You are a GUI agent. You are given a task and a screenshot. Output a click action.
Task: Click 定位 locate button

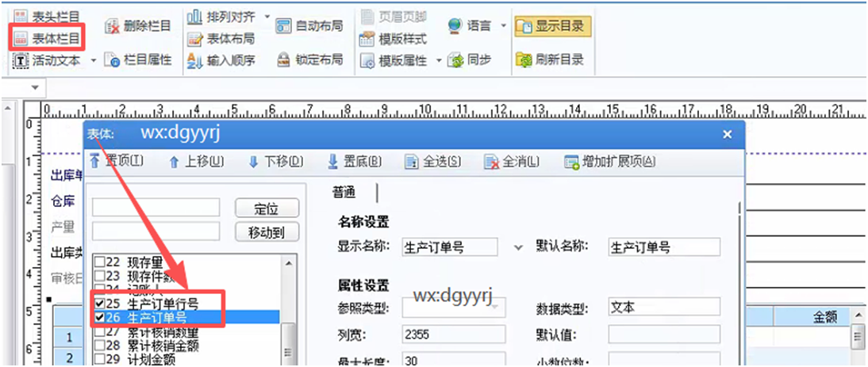(267, 208)
